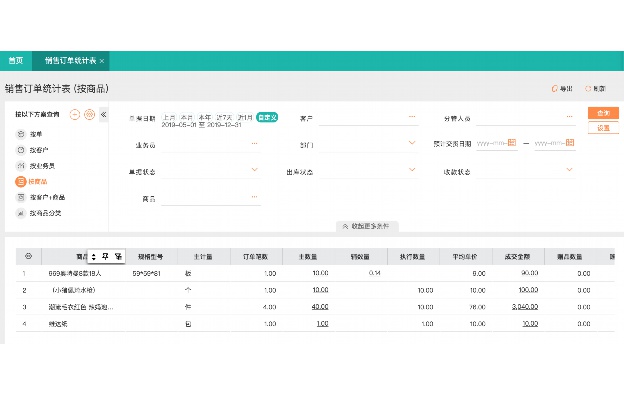Open the underlined 40.00 quantity link
This screenshot has width=624, height=395.
320,307
